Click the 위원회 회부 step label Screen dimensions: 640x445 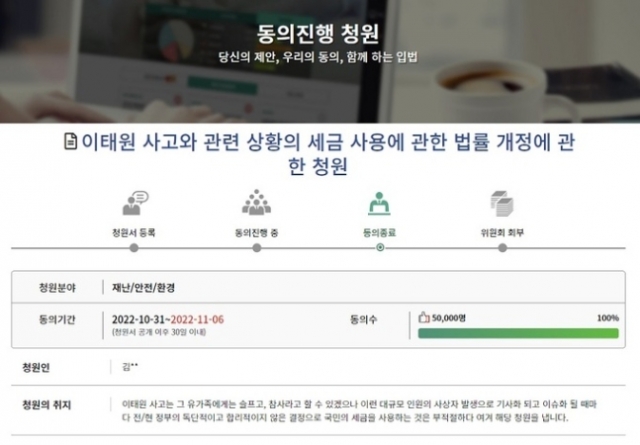click(502, 233)
